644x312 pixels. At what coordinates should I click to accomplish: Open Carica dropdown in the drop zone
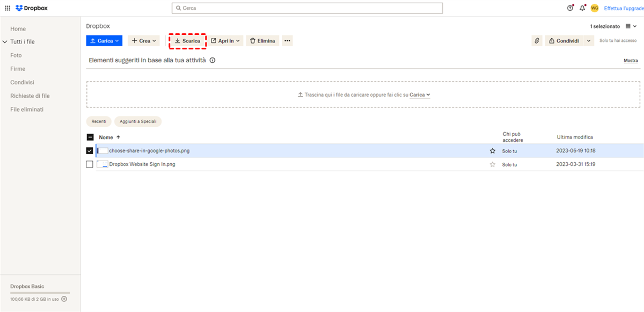tap(420, 95)
